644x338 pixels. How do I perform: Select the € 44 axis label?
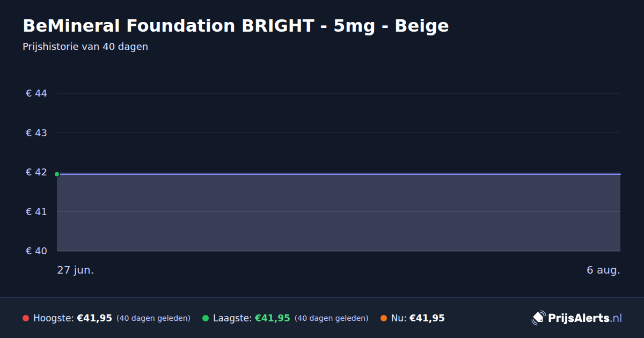pos(36,93)
